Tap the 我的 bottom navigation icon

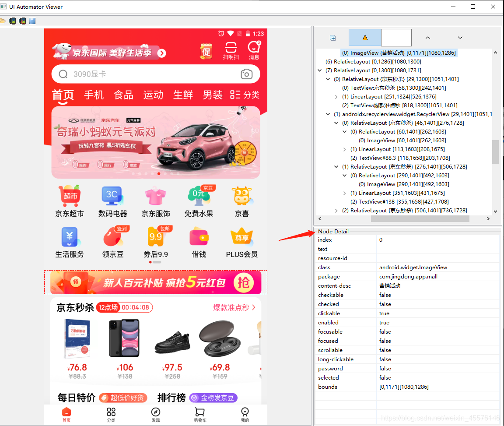point(245,415)
